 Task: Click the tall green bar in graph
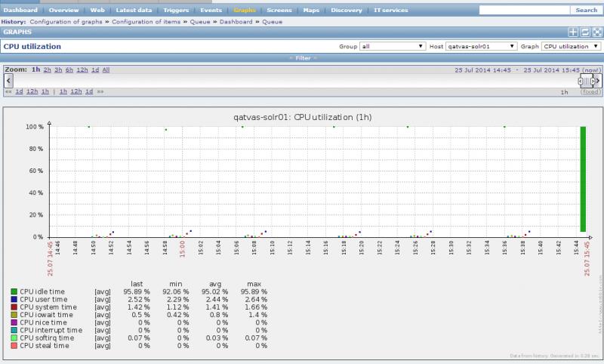click(x=583, y=179)
